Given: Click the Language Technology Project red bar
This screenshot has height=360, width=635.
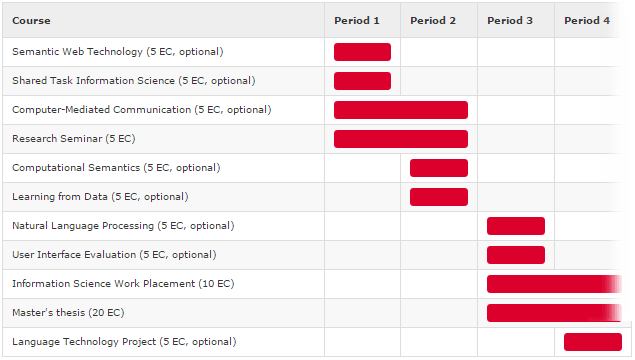Looking at the screenshot, I should coord(593,342).
